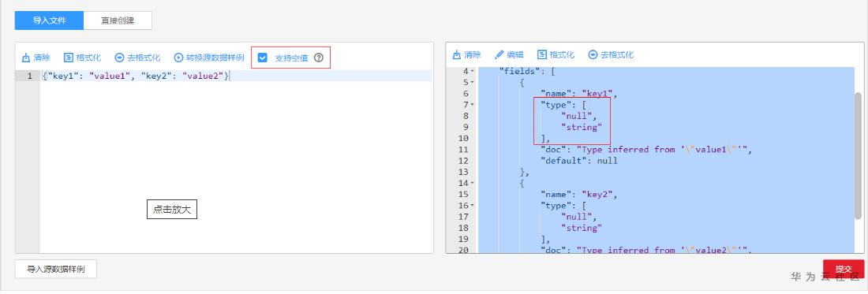Click 格式化 icon in left editor toolbar

(69, 58)
